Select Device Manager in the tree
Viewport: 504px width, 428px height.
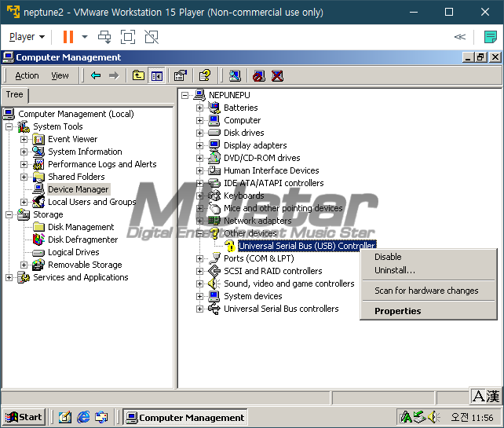click(79, 189)
